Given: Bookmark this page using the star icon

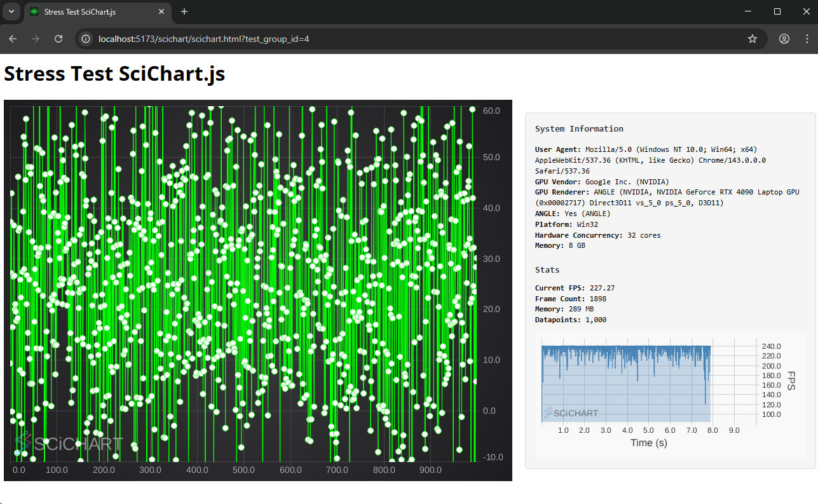Looking at the screenshot, I should click(753, 39).
